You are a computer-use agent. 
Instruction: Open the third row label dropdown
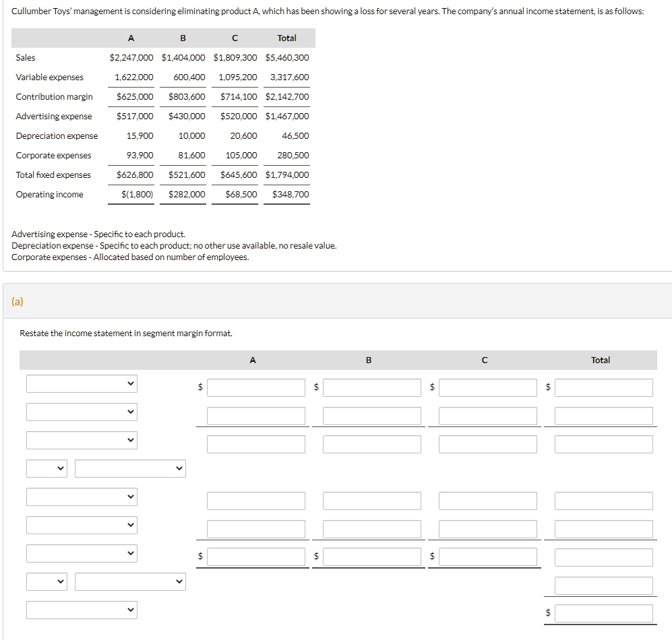[x=82, y=440]
